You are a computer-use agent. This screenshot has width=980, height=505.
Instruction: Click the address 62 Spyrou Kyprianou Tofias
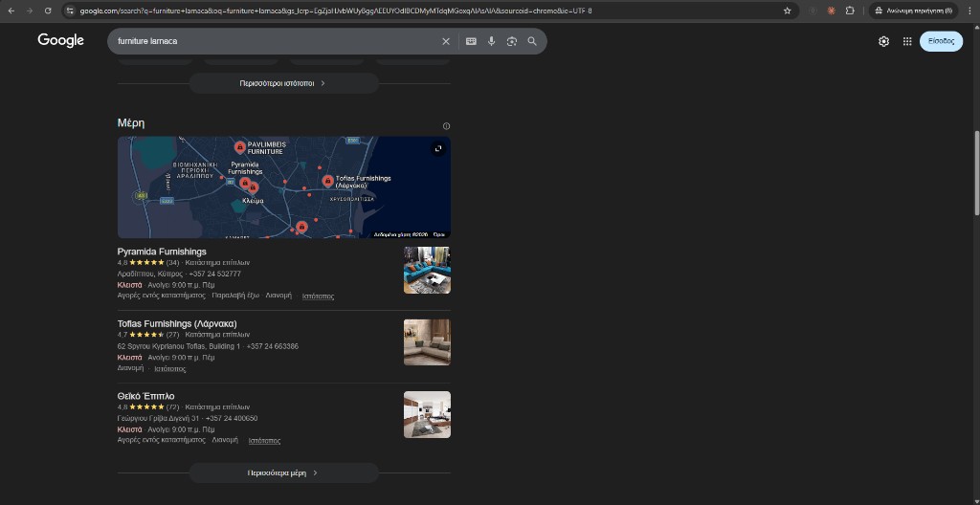pos(179,346)
